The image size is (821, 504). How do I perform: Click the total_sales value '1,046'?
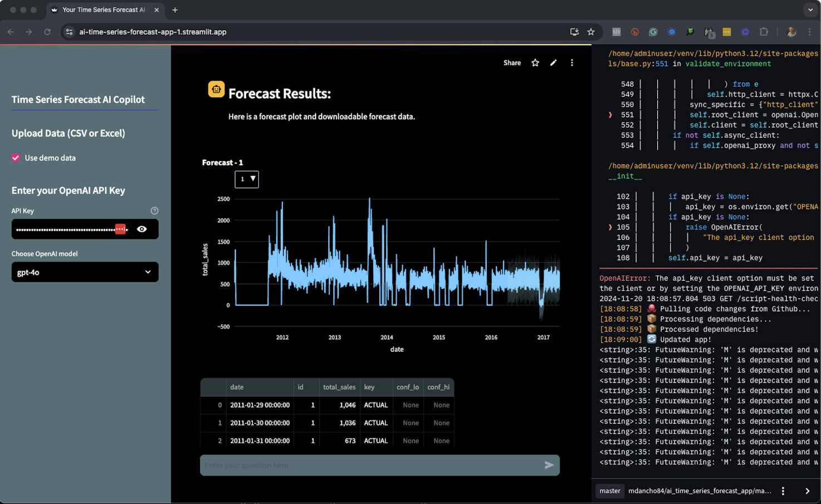point(339,405)
